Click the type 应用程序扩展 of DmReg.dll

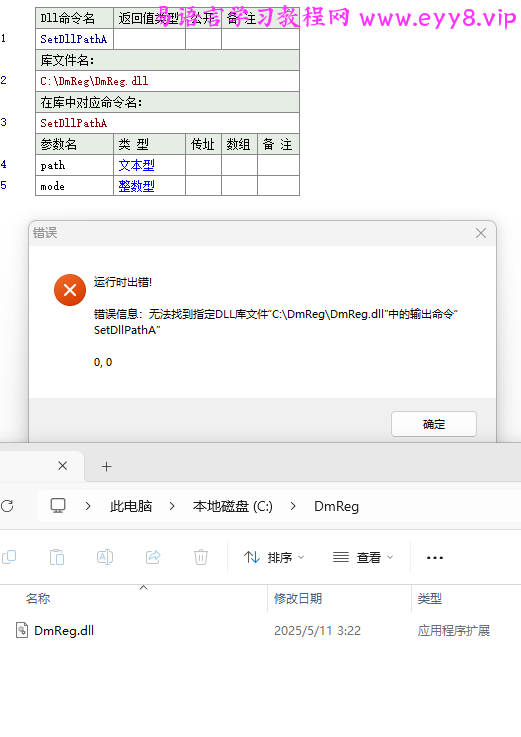pyautogui.click(x=454, y=630)
